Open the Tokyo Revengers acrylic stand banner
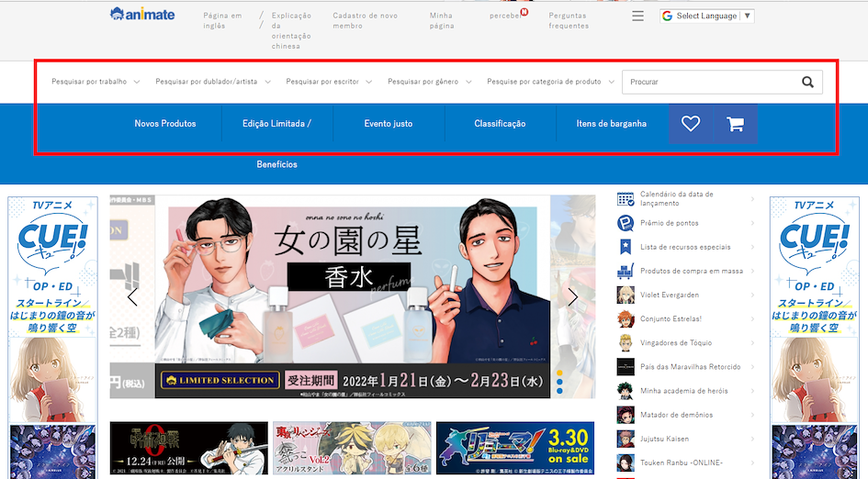 (352, 448)
